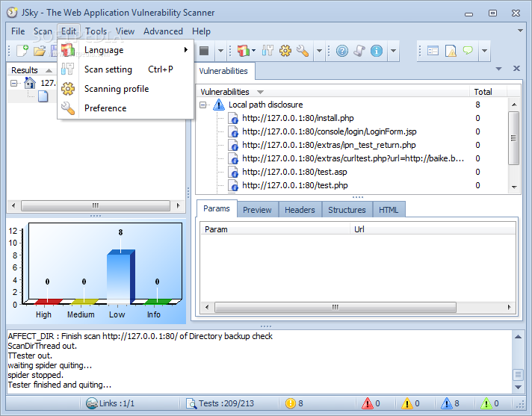Click the Open folder toolbar icon
Screen dimensions: 532x416
pos(40,51)
